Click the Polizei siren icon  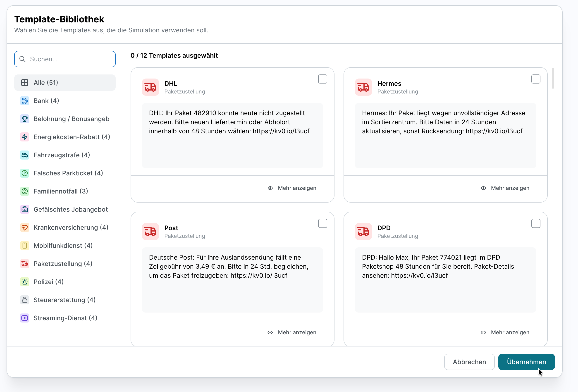pos(25,282)
